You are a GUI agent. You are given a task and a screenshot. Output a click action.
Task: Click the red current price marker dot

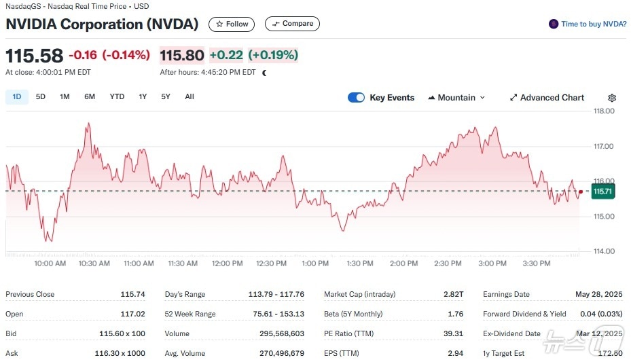click(x=580, y=192)
